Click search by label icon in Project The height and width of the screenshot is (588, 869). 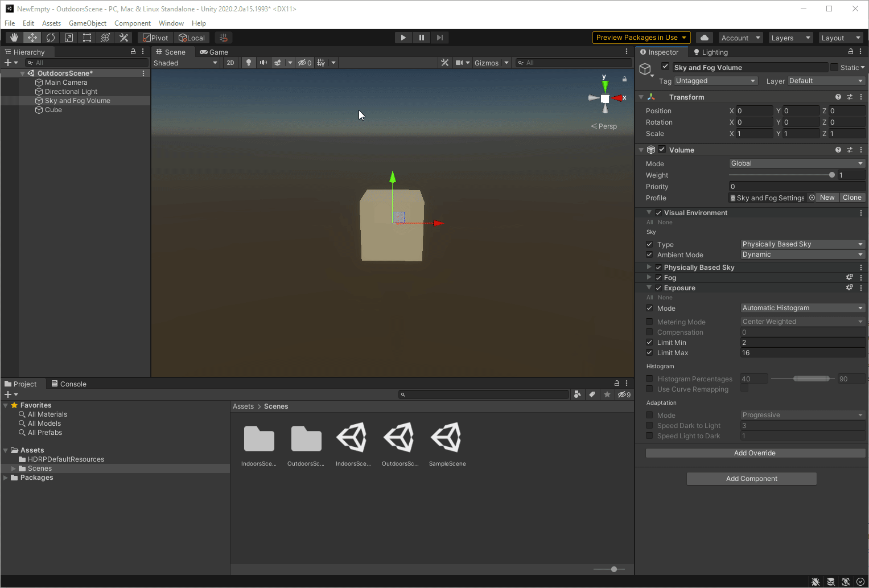[x=592, y=394]
